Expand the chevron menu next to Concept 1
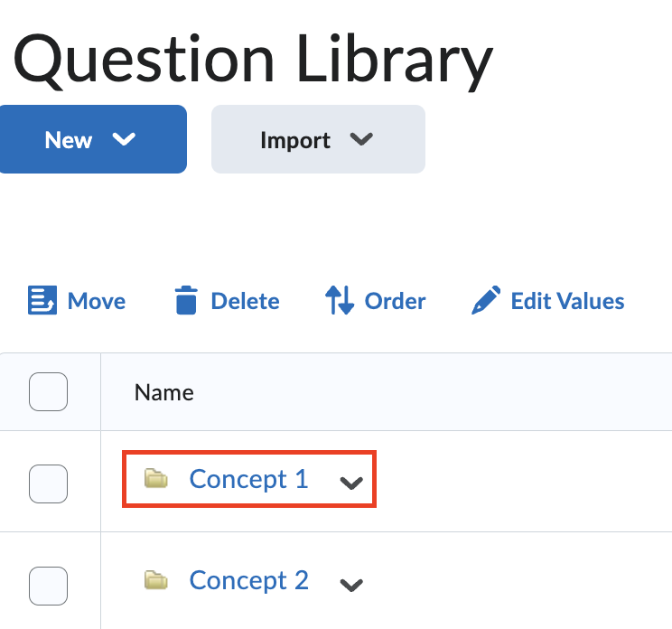This screenshot has height=629, width=672. [x=351, y=483]
